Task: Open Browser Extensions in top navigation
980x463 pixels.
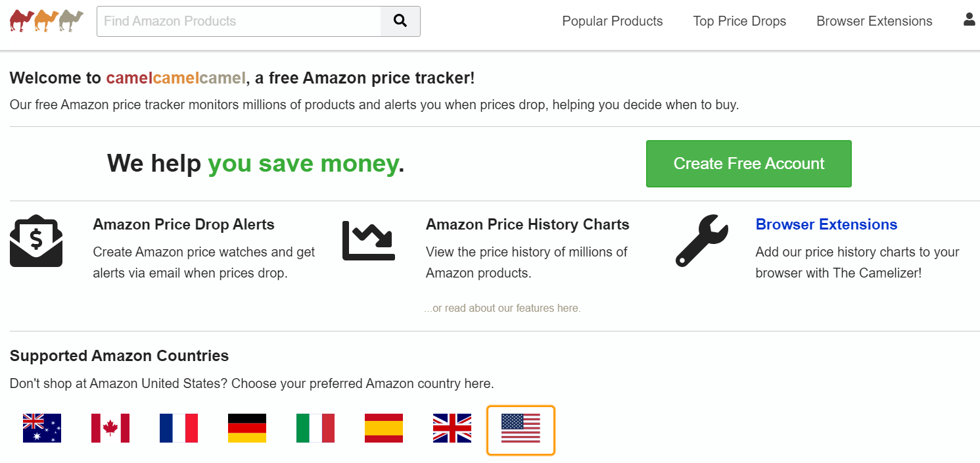Action: click(x=874, y=21)
